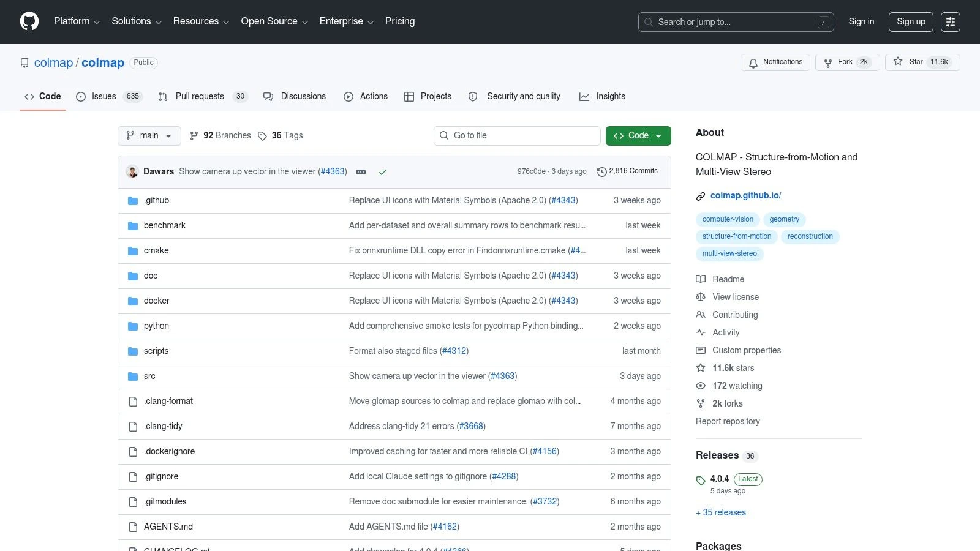Image resolution: width=980 pixels, height=551 pixels.
Task: Open the Pricing page
Action: (400, 21)
